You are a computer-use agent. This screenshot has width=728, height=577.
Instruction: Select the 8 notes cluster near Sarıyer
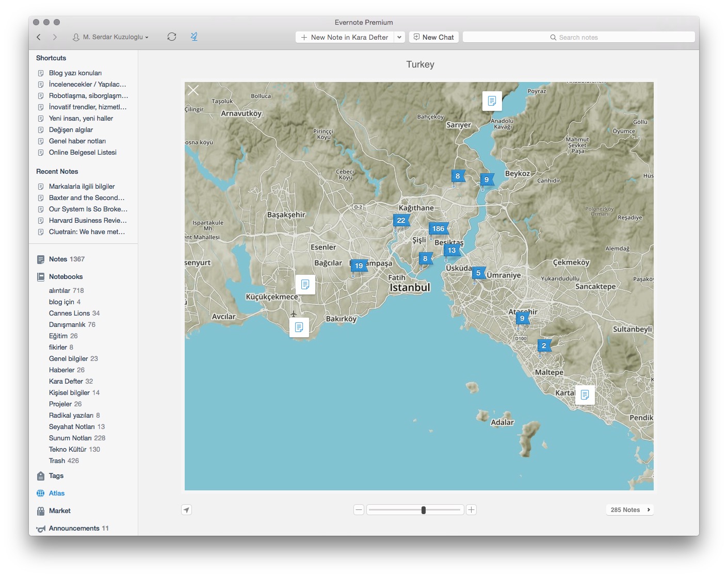(x=458, y=176)
